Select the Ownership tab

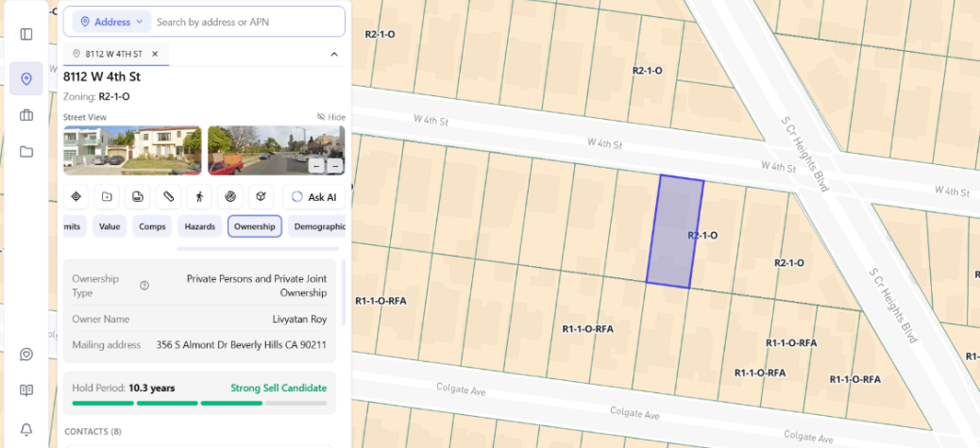(255, 226)
